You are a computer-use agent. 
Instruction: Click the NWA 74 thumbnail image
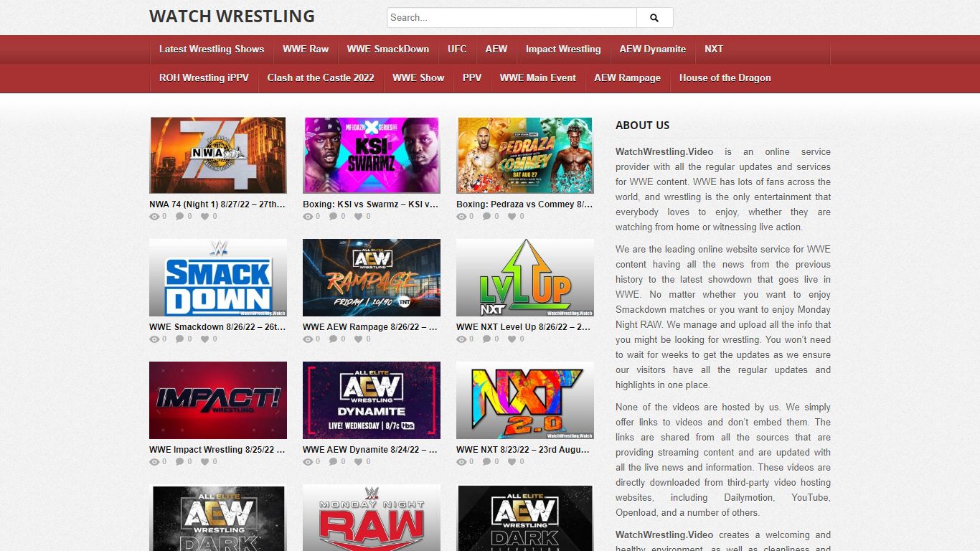[x=218, y=156]
